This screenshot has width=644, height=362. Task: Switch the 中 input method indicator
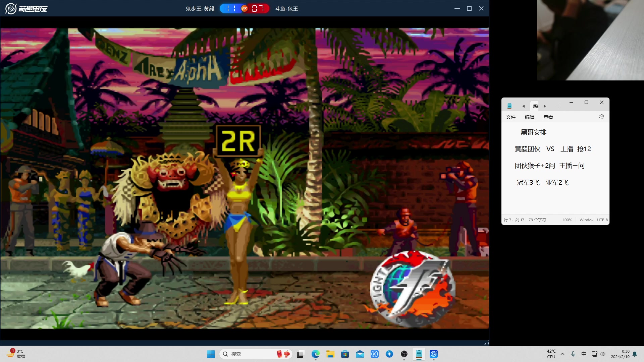coord(584,354)
